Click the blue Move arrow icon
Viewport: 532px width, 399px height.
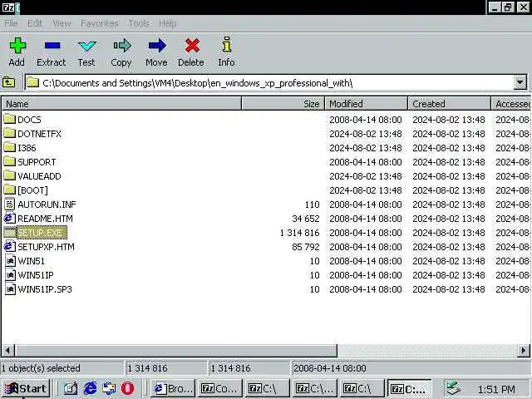tap(157, 46)
